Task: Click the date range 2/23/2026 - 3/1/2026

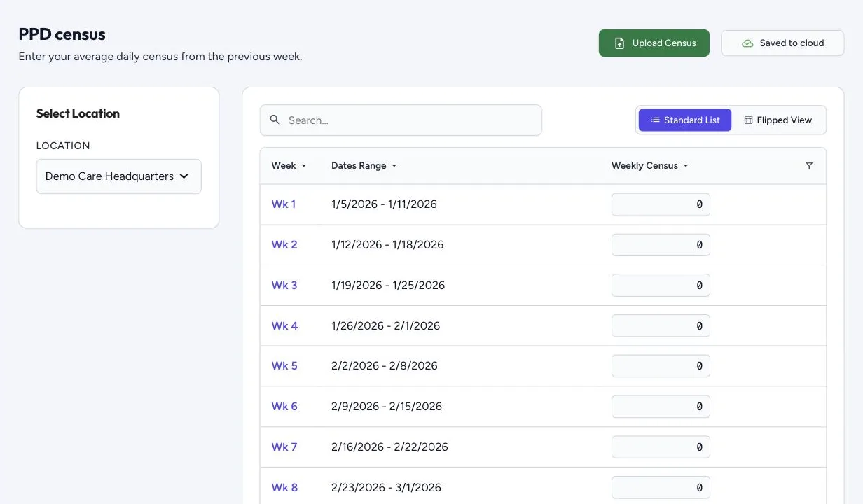Action: click(x=387, y=488)
